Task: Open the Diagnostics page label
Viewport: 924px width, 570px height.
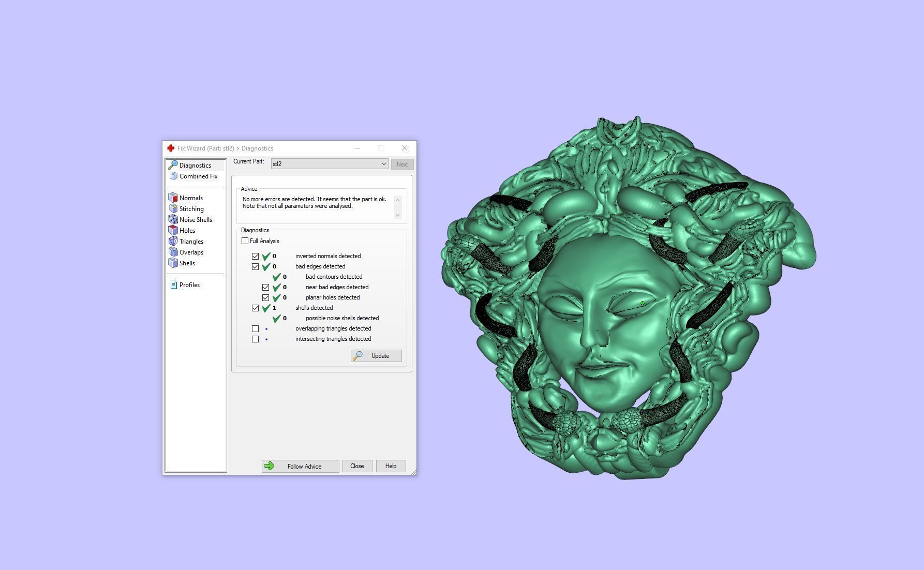Action: pyautogui.click(x=195, y=166)
